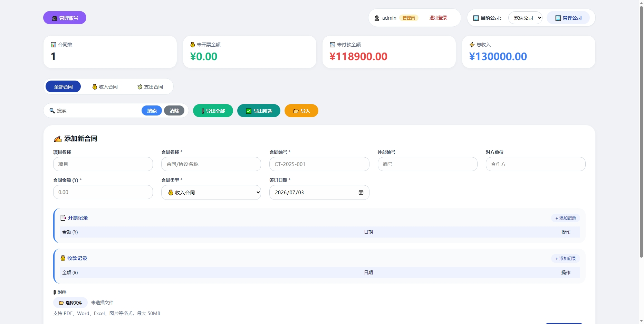
Task: Click the magnifier icon in the search box
Action: [x=52, y=111]
